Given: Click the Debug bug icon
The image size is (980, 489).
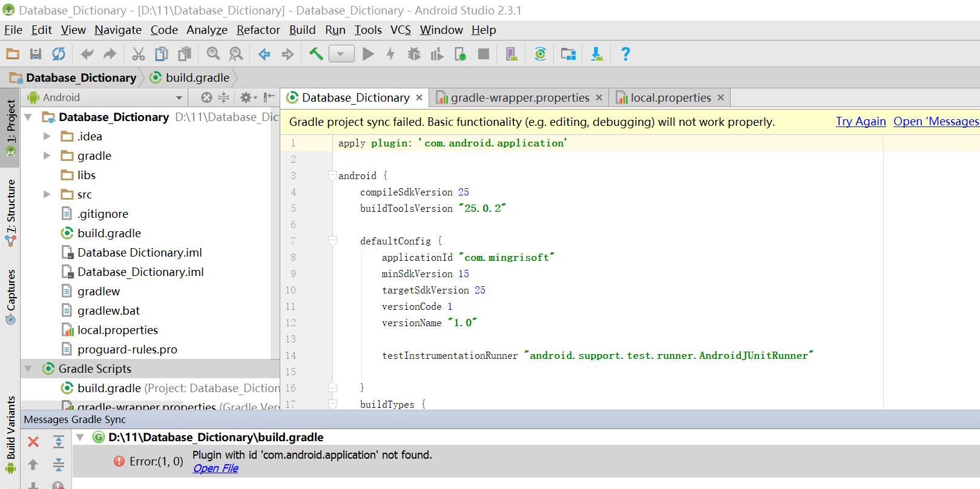Looking at the screenshot, I should tap(414, 54).
